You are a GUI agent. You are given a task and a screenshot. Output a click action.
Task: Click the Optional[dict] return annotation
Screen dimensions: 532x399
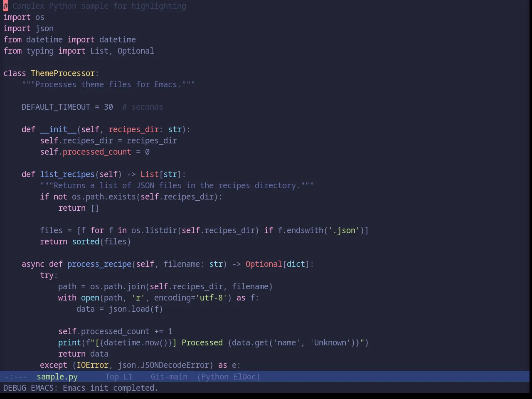(x=278, y=264)
